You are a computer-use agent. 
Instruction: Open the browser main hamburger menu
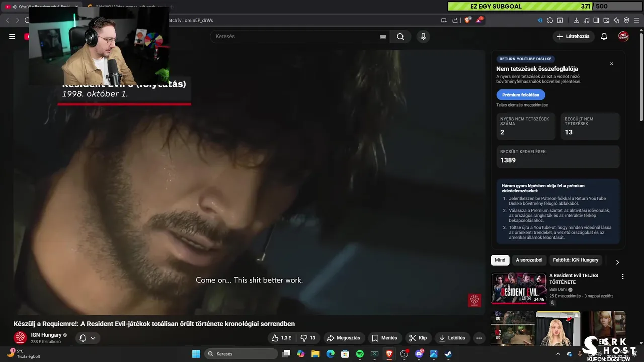636,20
